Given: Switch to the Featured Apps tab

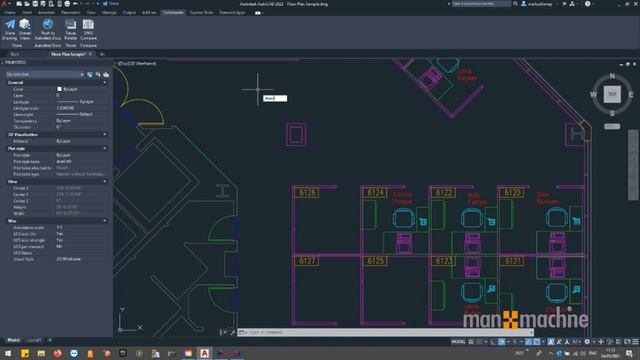Looking at the screenshot, I should pos(232,13).
